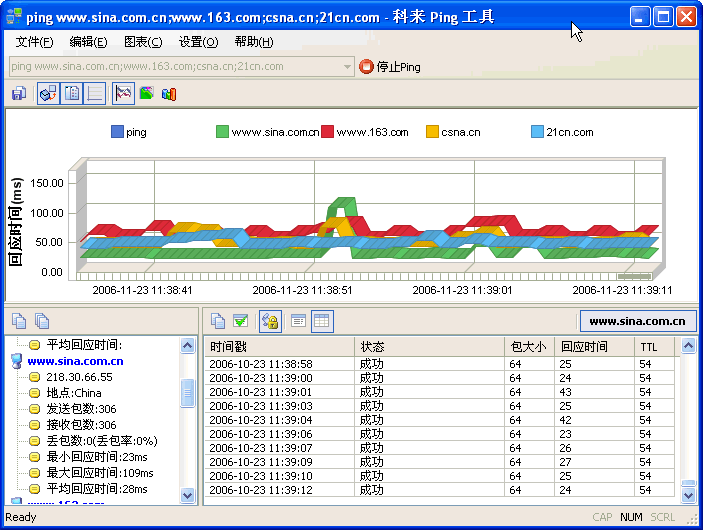Select the www.sina.com.cn node in the tree
The height and width of the screenshot is (530, 703).
[x=75, y=361]
